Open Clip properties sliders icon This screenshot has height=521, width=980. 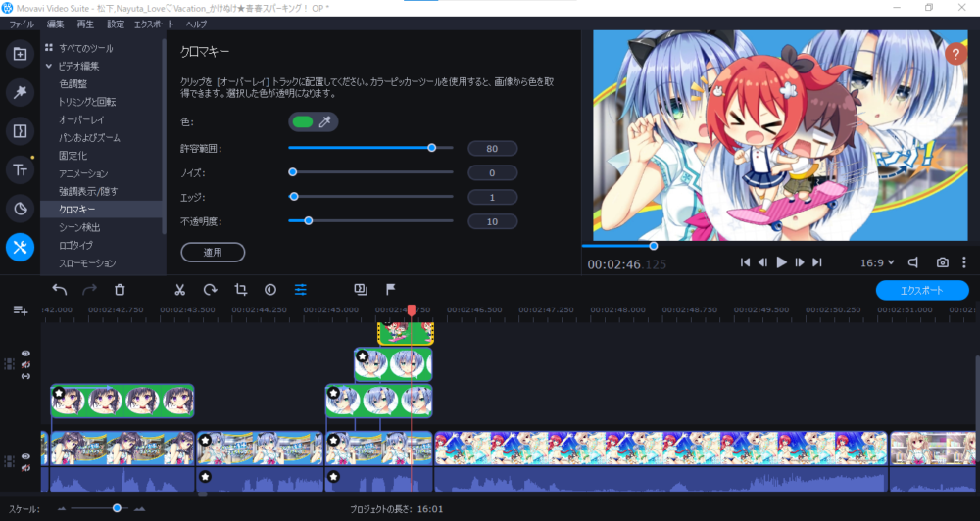pyautogui.click(x=301, y=289)
